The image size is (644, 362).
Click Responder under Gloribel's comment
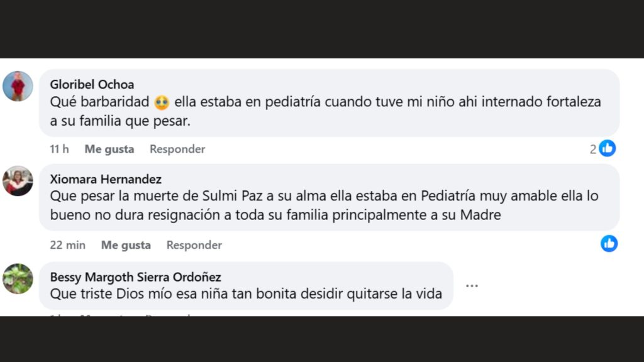point(177,149)
